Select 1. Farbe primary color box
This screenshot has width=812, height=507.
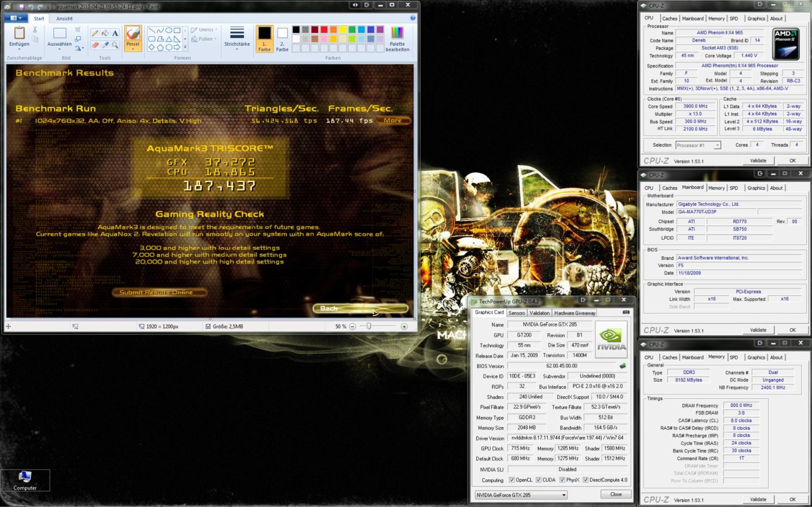coord(264,39)
